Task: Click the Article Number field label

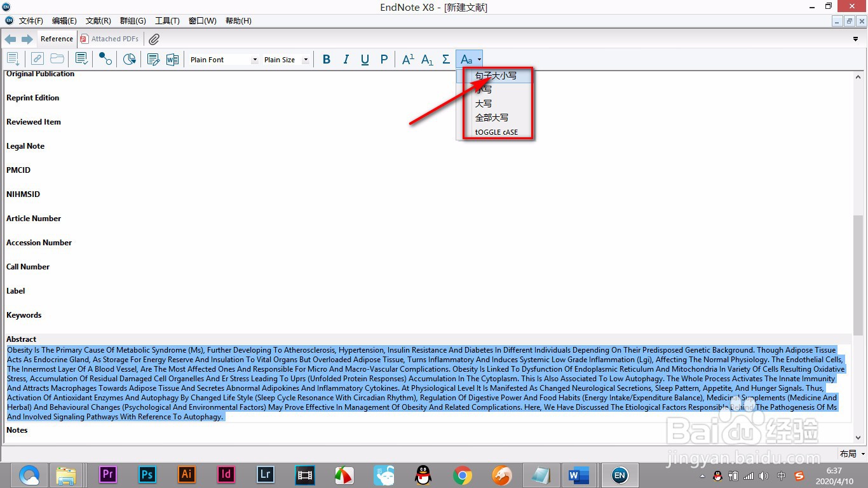Action: pos(34,219)
